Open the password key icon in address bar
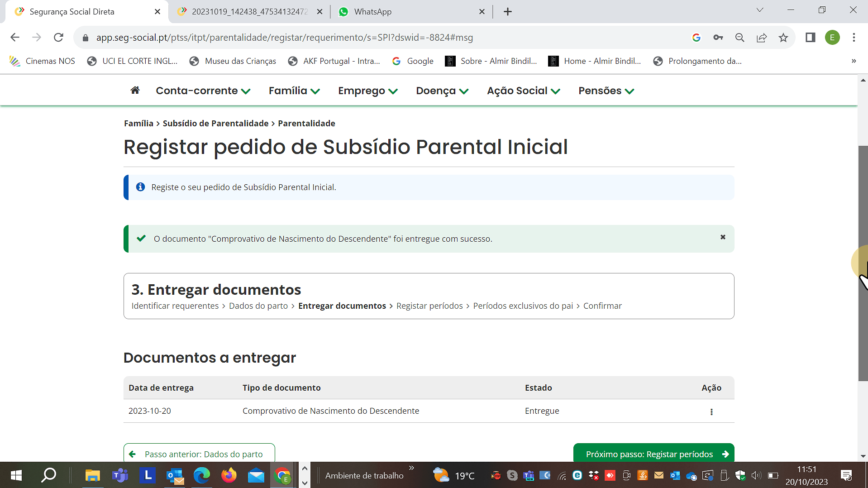Image resolution: width=868 pixels, height=488 pixels. (718, 38)
